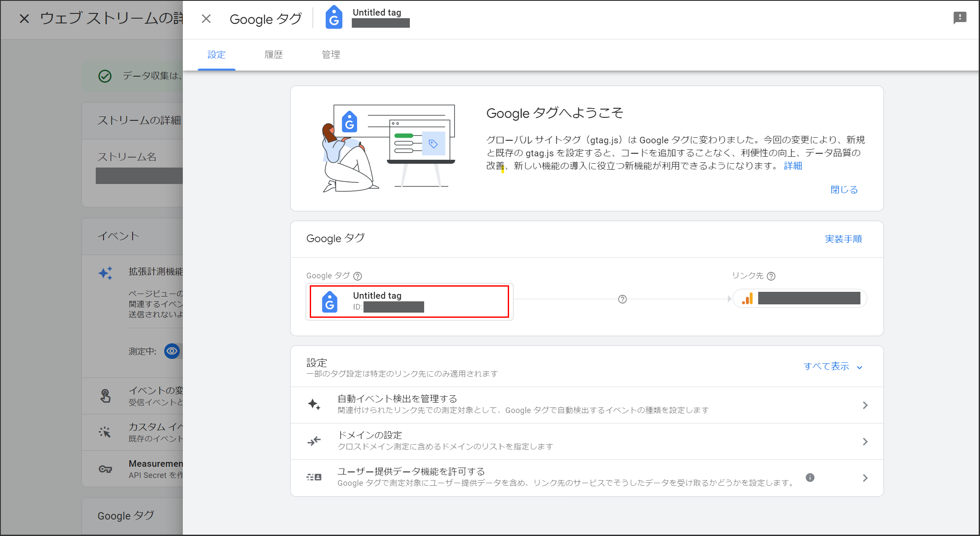The image size is (980, 536).
Task: Dismiss welcome card with 閉じる
Action: pos(844,190)
